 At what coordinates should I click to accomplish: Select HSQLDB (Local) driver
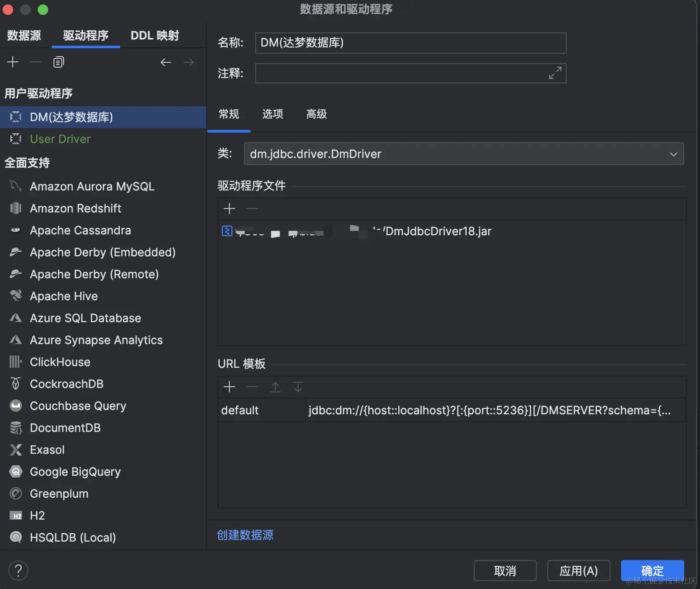click(103, 537)
